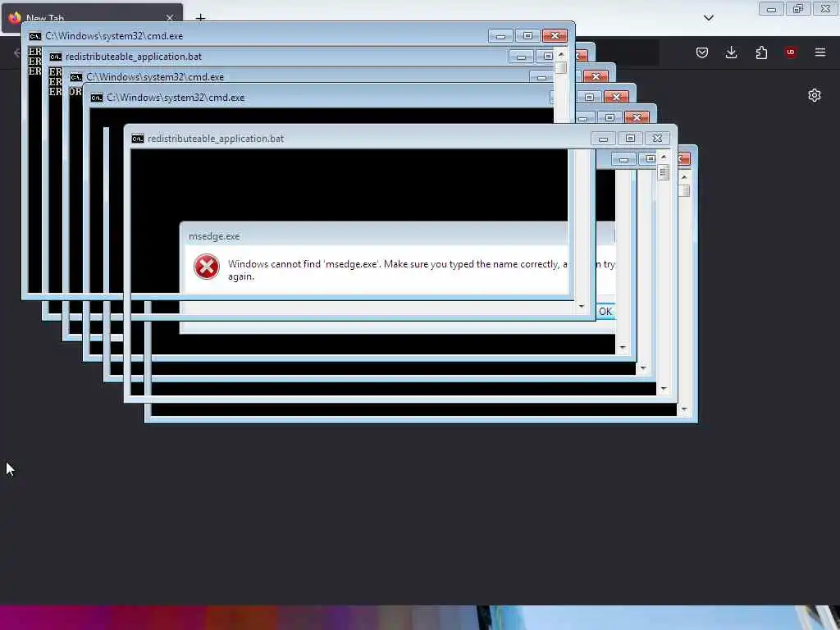
Task: Click the Save to Pocket icon
Action: point(702,52)
